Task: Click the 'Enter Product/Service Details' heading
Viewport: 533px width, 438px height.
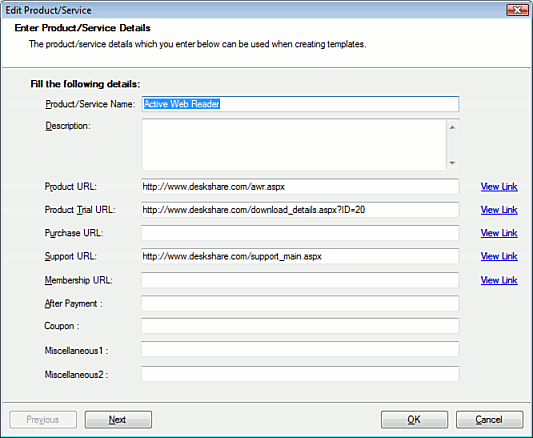Action: [82, 28]
